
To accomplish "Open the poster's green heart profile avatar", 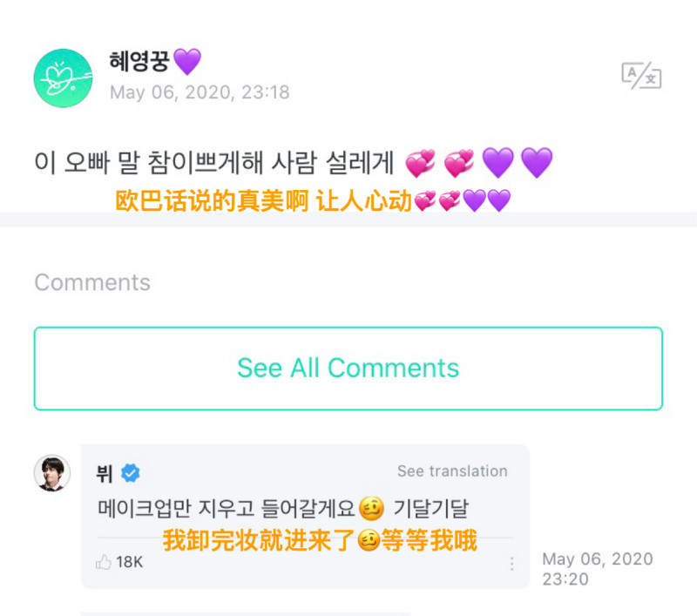I will tap(63, 78).
